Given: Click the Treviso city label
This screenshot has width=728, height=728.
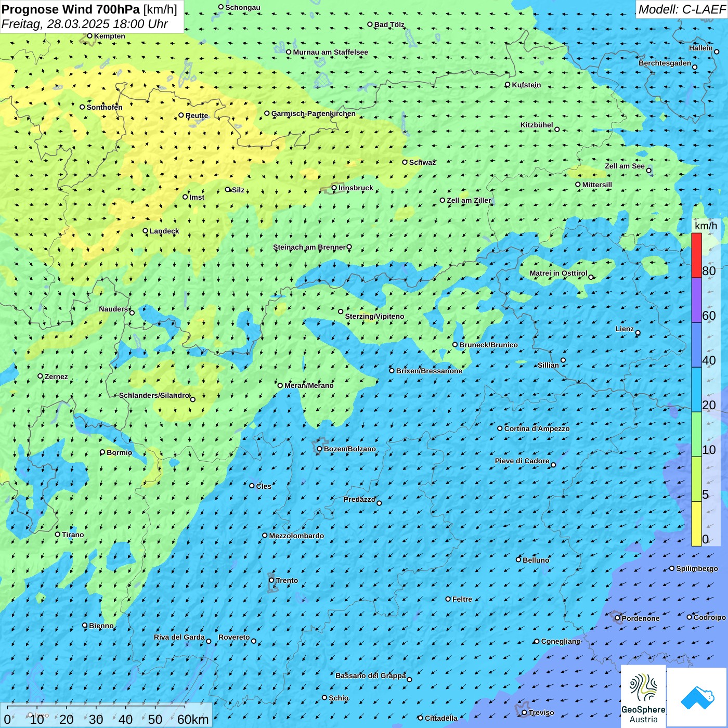Looking at the screenshot, I should click(x=541, y=712).
